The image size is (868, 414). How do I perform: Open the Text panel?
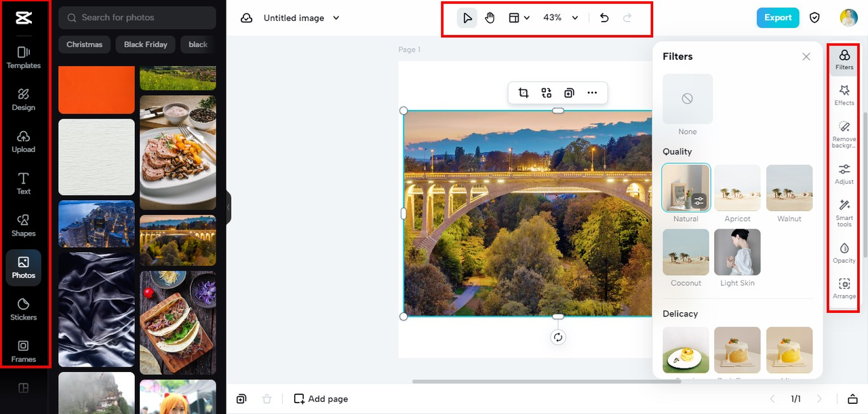click(x=23, y=184)
